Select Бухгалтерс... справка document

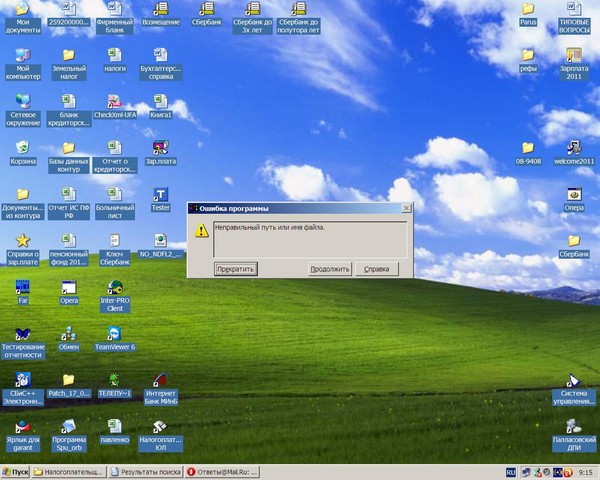click(161, 64)
